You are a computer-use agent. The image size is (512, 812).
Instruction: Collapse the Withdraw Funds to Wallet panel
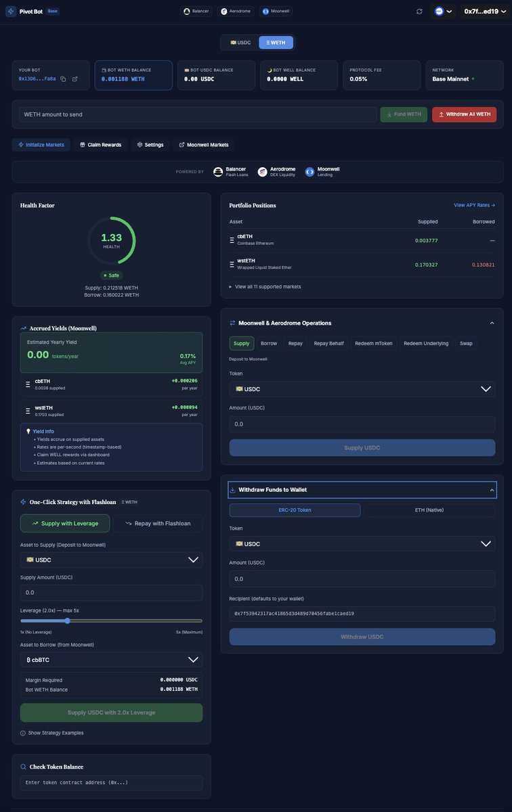point(492,490)
